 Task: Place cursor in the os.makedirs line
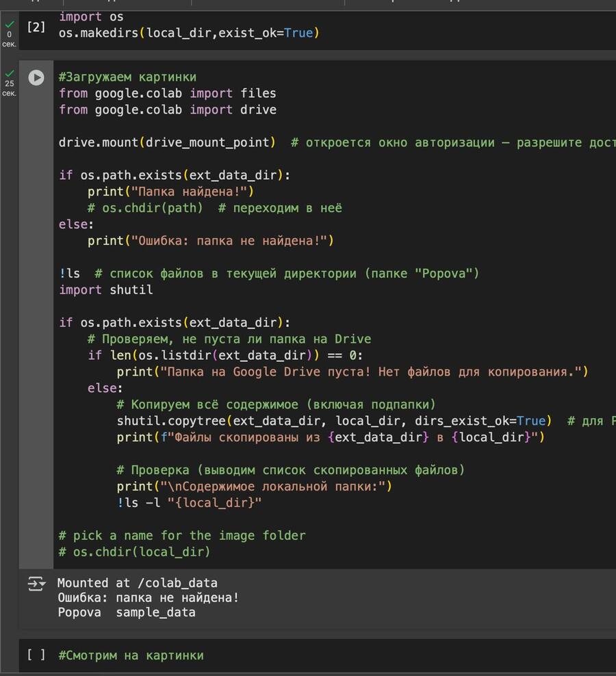[189, 33]
